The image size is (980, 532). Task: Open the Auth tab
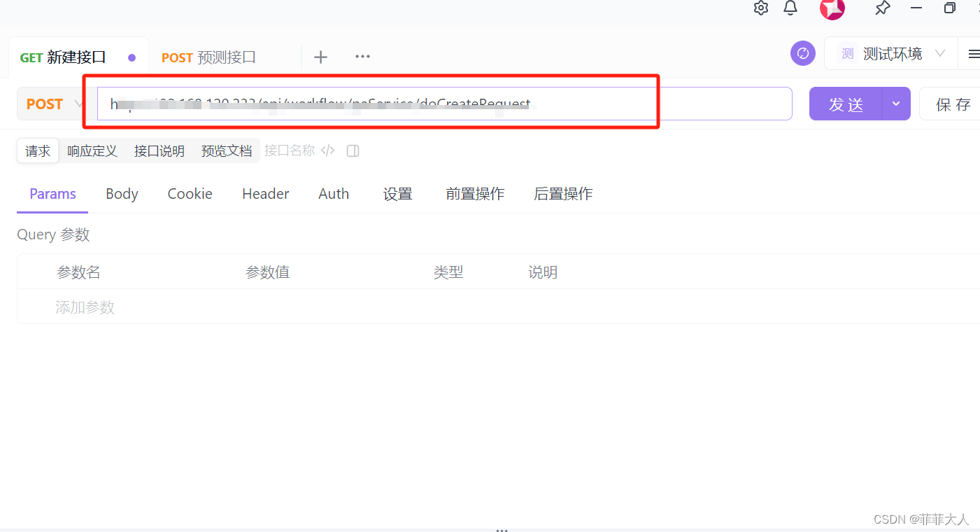click(x=334, y=193)
